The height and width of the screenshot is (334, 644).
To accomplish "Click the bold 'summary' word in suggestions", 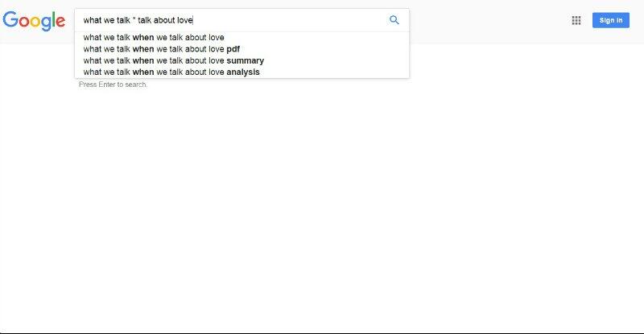I will pos(246,60).
